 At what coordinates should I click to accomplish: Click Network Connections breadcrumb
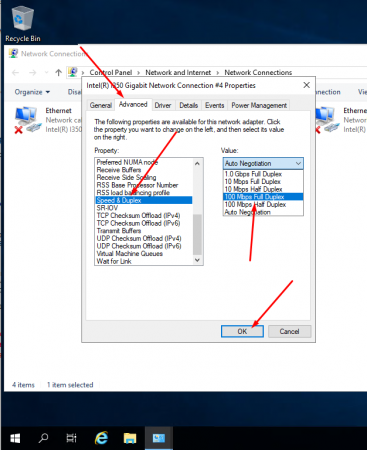(258, 72)
